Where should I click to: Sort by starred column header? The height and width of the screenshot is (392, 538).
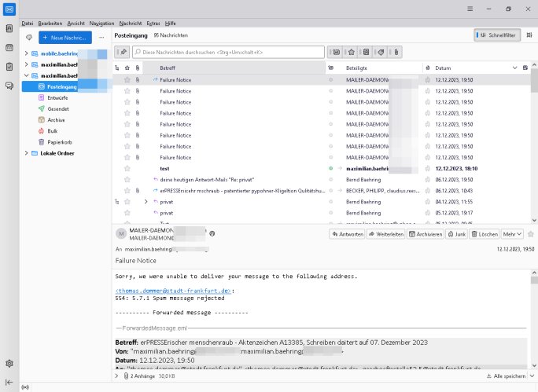(127, 68)
